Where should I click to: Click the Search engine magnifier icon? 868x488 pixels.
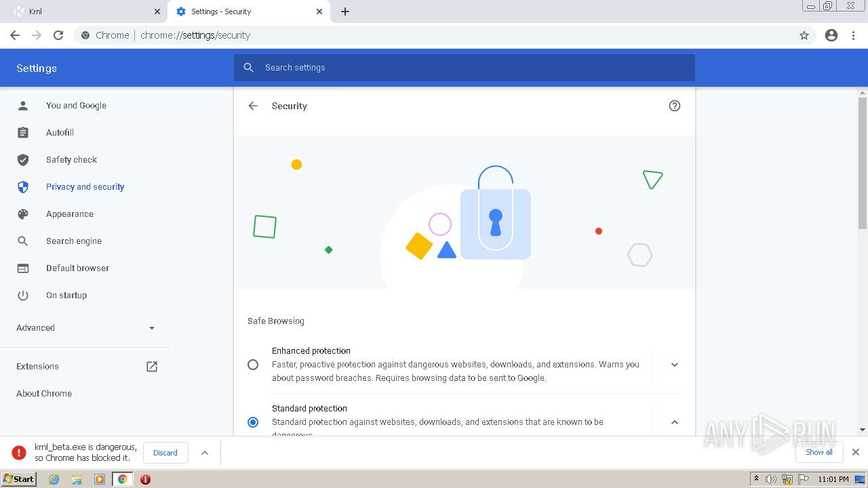[x=23, y=241]
